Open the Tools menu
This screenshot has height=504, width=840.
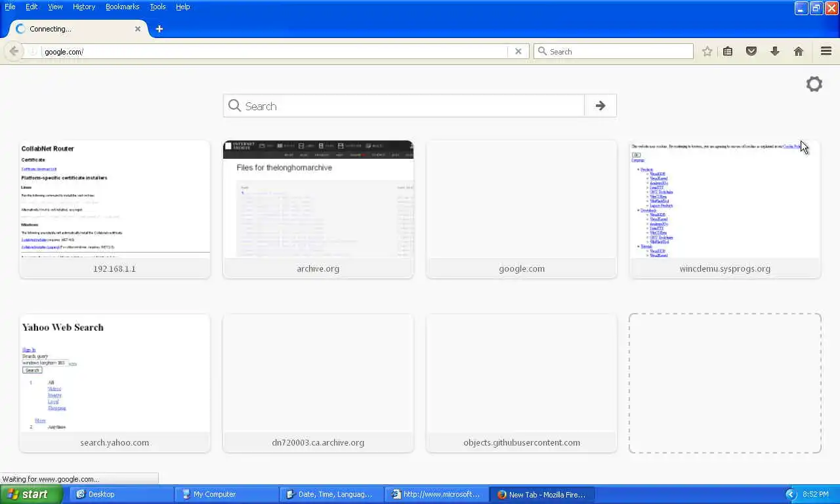[x=157, y=7]
